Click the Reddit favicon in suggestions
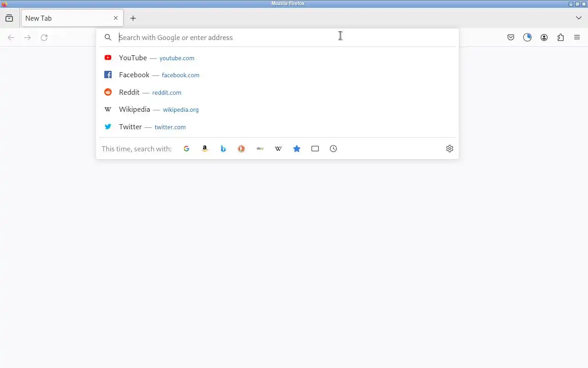The height and width of the screenshot is (368, 588). (108, 92)
